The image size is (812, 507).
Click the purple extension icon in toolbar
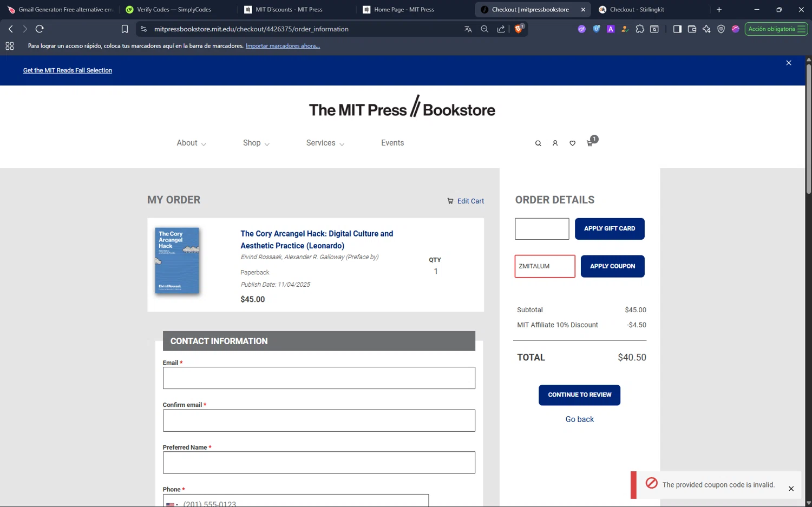[x=582, y=29]
